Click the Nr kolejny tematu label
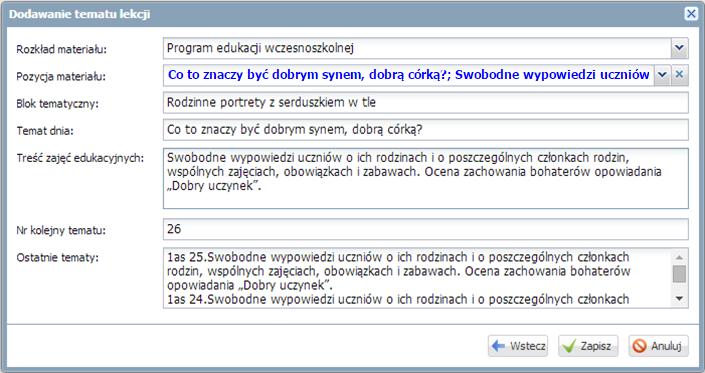Viewport: 705px width, 373px height. pyautogui.click(x=61, y=231)
